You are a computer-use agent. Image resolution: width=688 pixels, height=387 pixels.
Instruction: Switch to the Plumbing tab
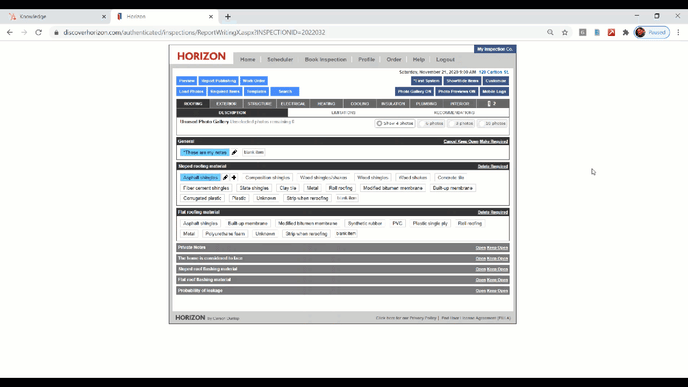[x=426, y=104]
